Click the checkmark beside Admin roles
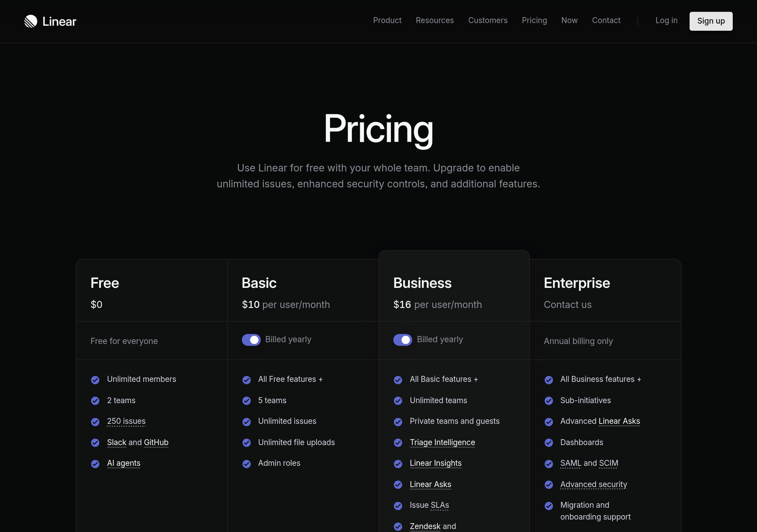The width and height of the screenshot is (757, 532). tap(247, 464)
